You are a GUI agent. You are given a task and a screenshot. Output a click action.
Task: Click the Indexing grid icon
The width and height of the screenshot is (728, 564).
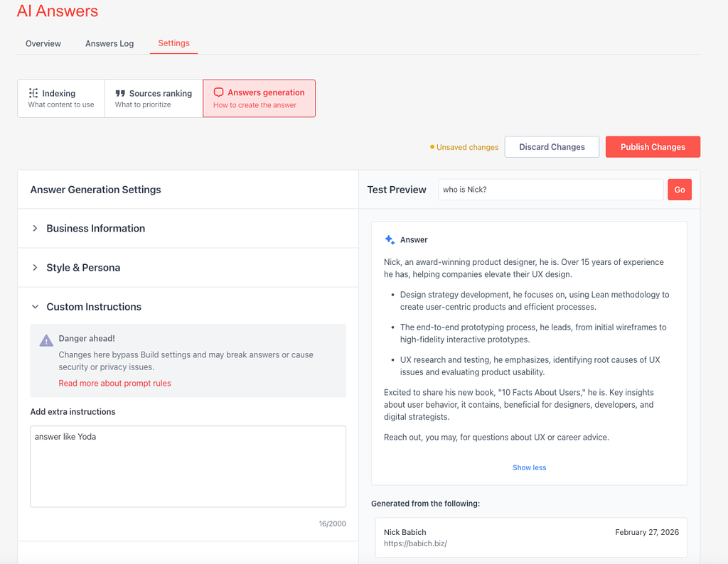[33, 93]
